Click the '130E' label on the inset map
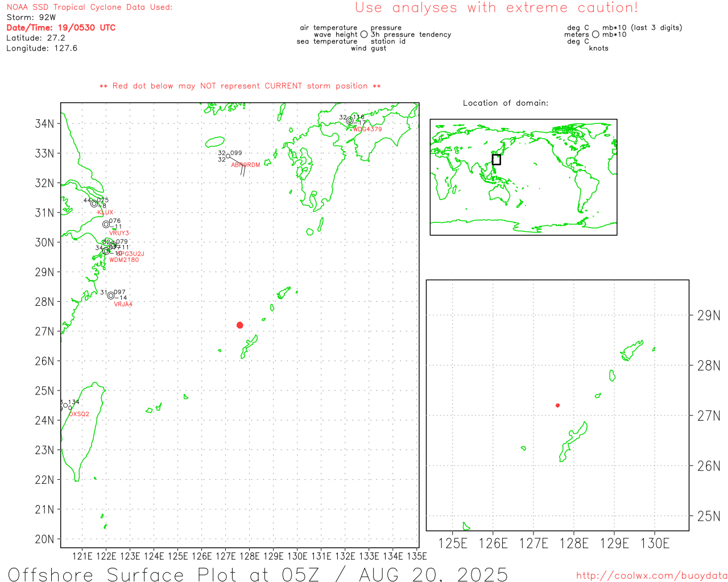This screenshot has height=582, width=728. 655,543
